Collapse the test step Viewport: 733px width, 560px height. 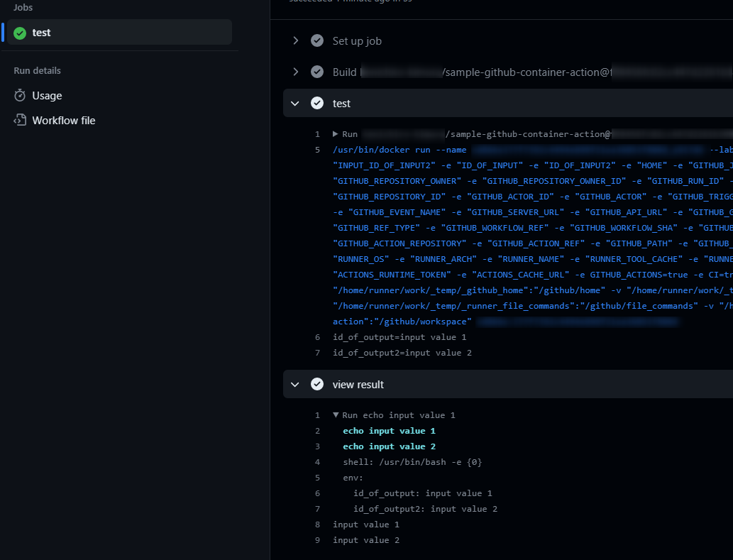(x=295, y=104)
